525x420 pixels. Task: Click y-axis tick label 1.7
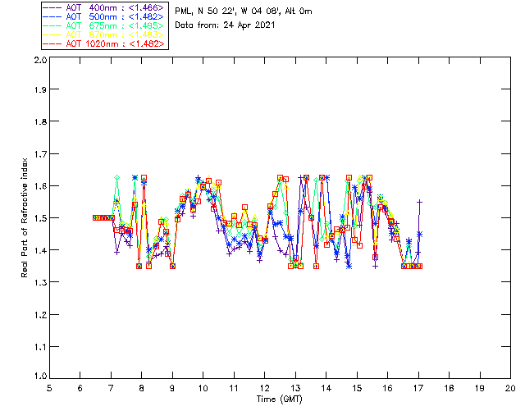[x=40, y=154]
